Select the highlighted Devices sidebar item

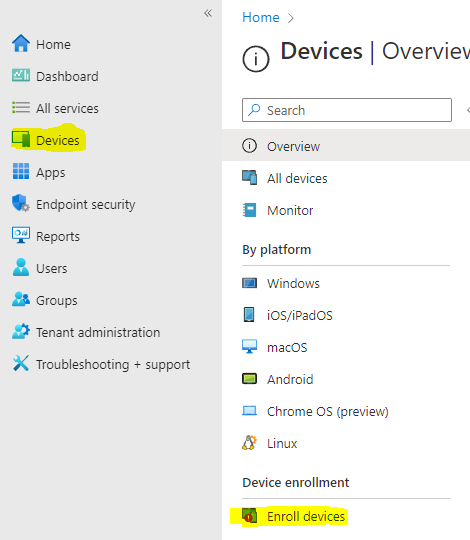[48, 140]
